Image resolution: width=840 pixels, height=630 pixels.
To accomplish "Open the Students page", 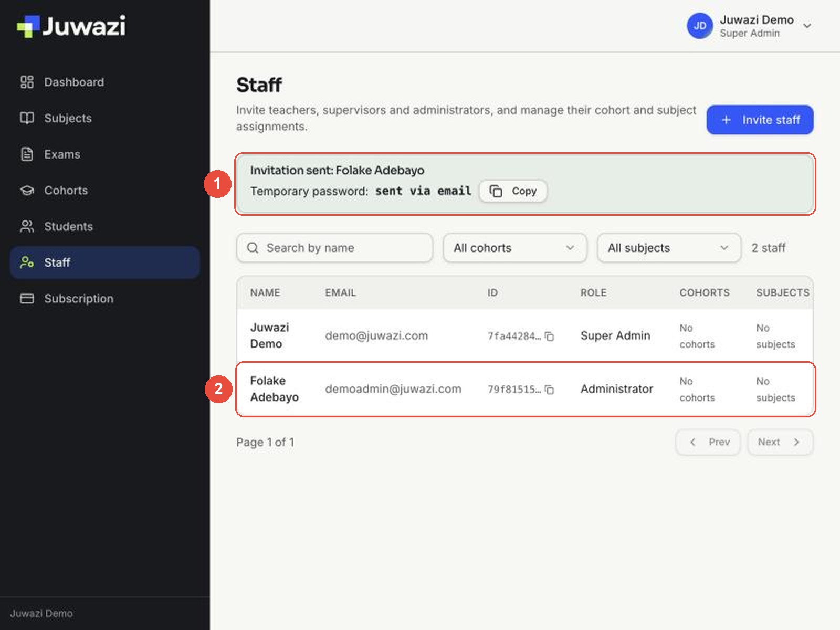I will (x=104, y=226).
